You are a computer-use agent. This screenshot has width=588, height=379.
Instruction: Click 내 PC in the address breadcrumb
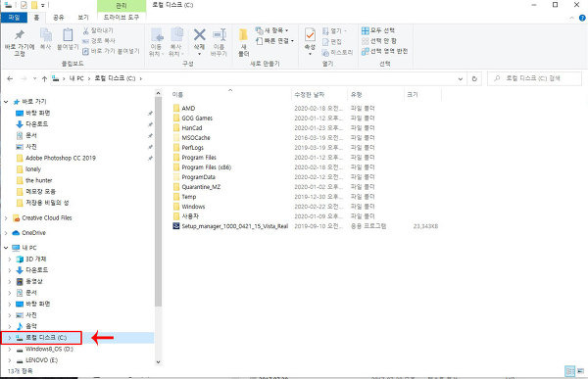[x=76, y=78]
